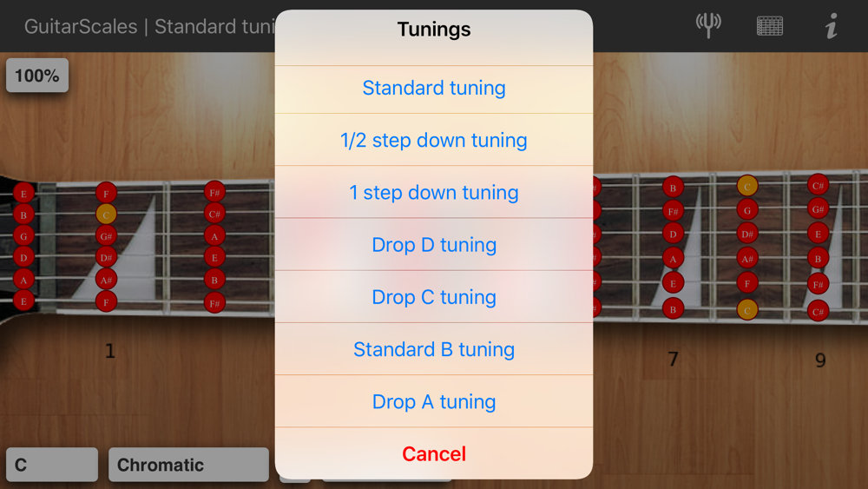Tap orange C note on first fret
The height and width of the screenshot is (489, 868).
coord(106,215)
